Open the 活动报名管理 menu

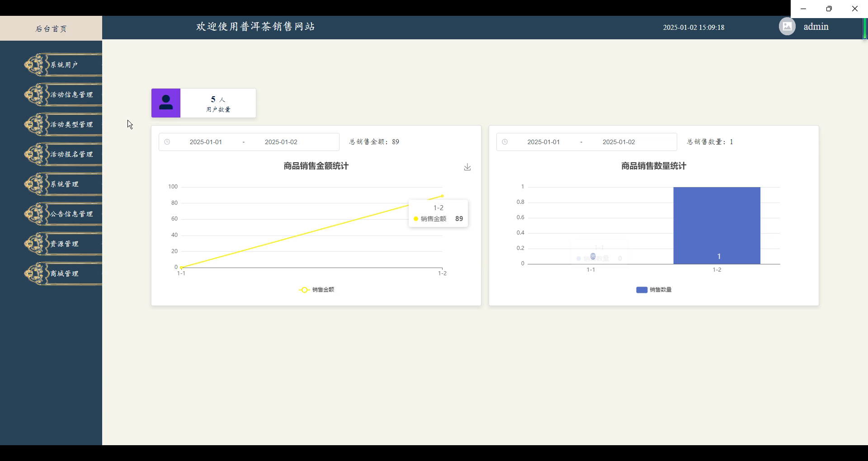tap(63, 154)
